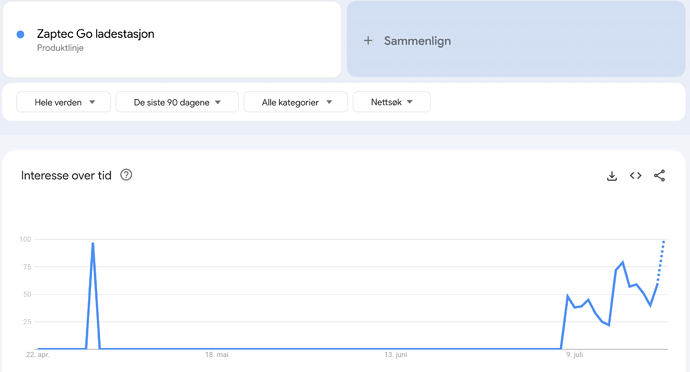Open the Hele verden region dropdown
The height and width of the screenshot is (372, 690).
point(63,102)
